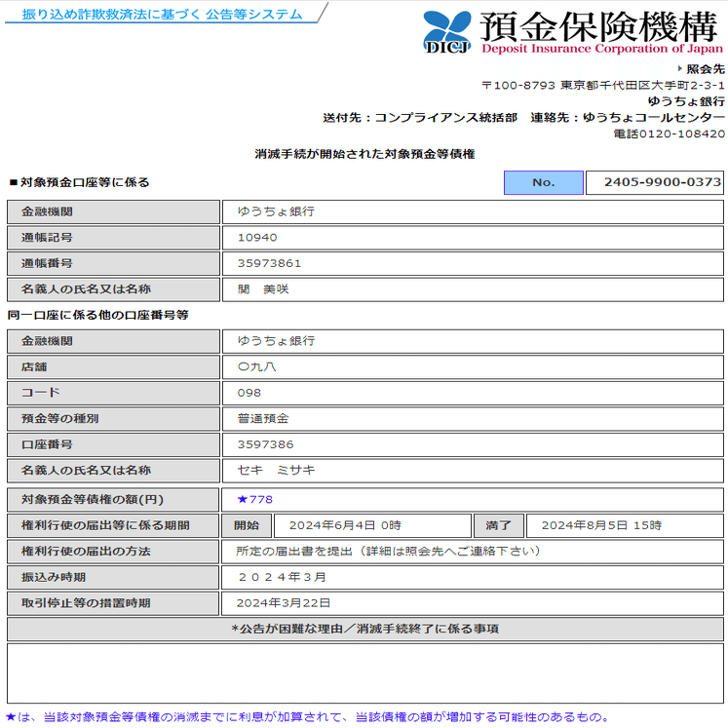This screenshot has height=728, width=728.
Task: Click the 対象預金等債権の額(円) label
Action: (x=113, y=500)
